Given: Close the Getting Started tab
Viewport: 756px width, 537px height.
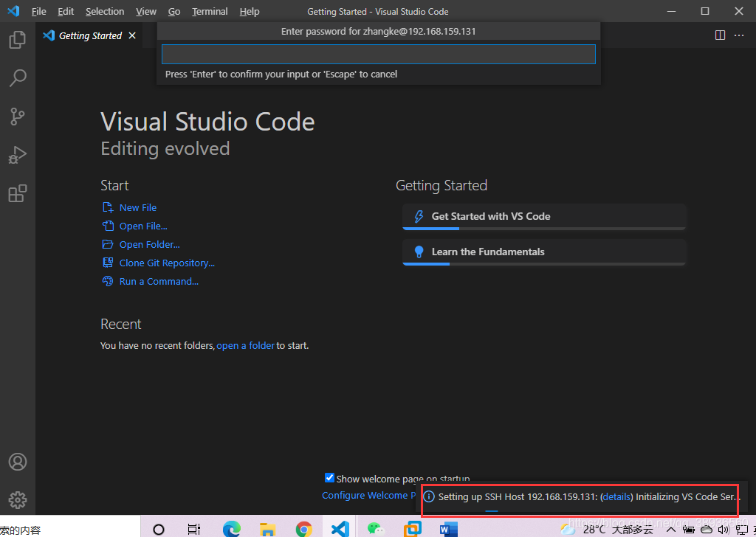Looking at the screenshot, I should (132, 35).
